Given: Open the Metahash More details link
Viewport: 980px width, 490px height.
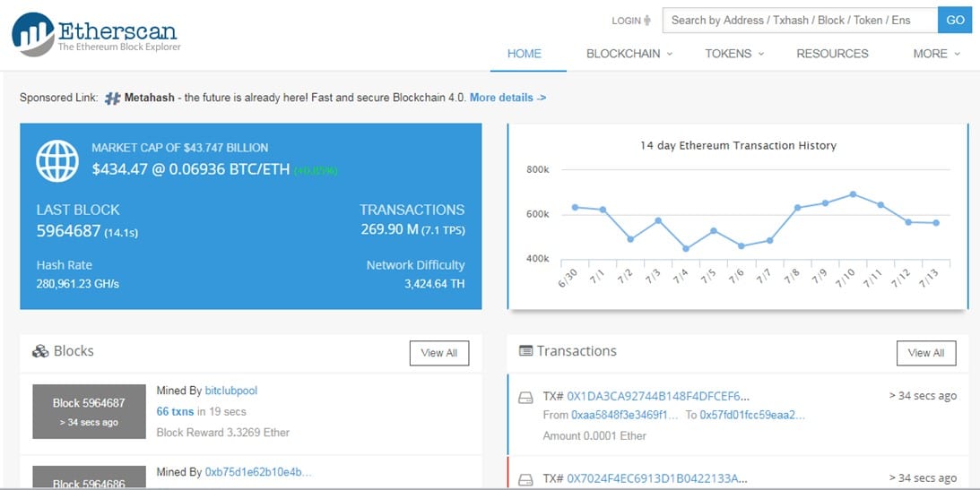Looking at the screenshot, I should [508, 98].
